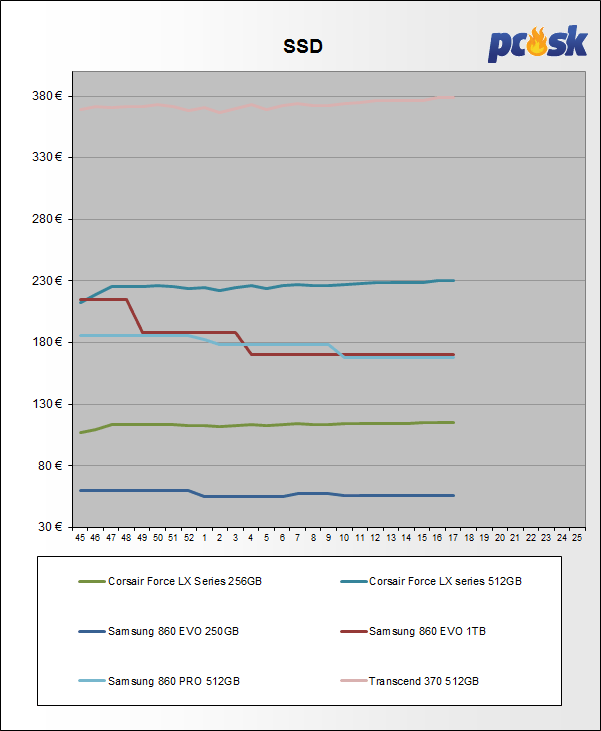Screen dimensions: 601x731
Task: Click the green Corsair 256GB legend swatch
Action: (92, 582)
